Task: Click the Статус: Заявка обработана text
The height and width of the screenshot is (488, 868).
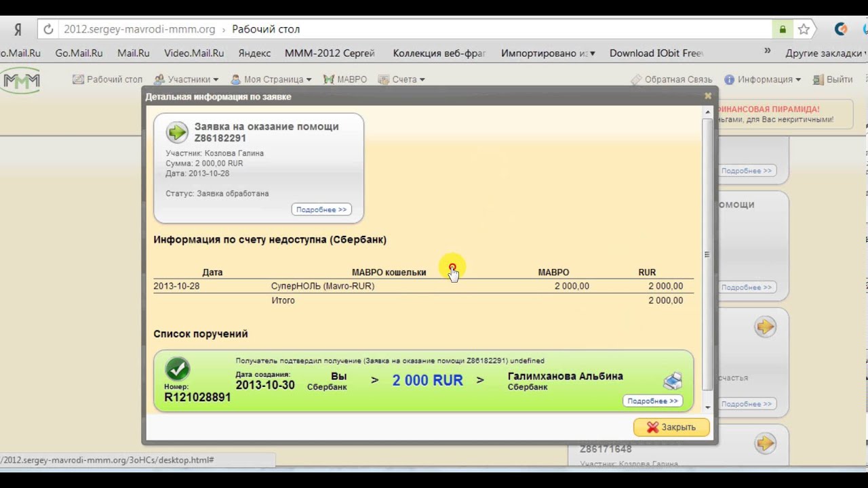Action: (217, 193)
